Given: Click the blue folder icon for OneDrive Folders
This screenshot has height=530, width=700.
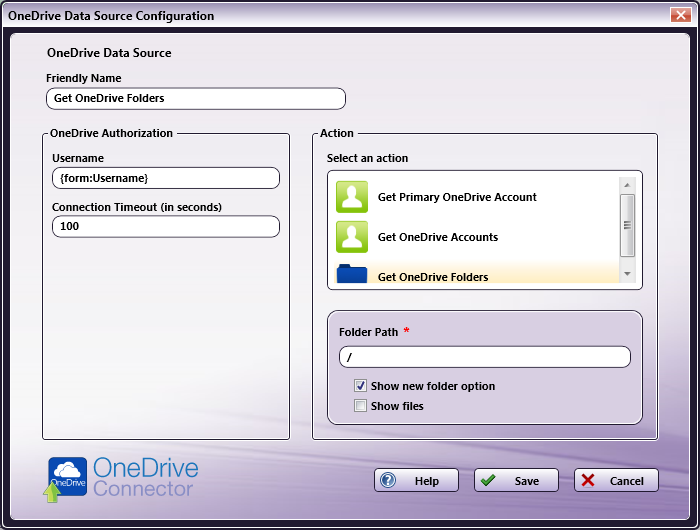Looking at the screenshot, I should coord(352,273).
